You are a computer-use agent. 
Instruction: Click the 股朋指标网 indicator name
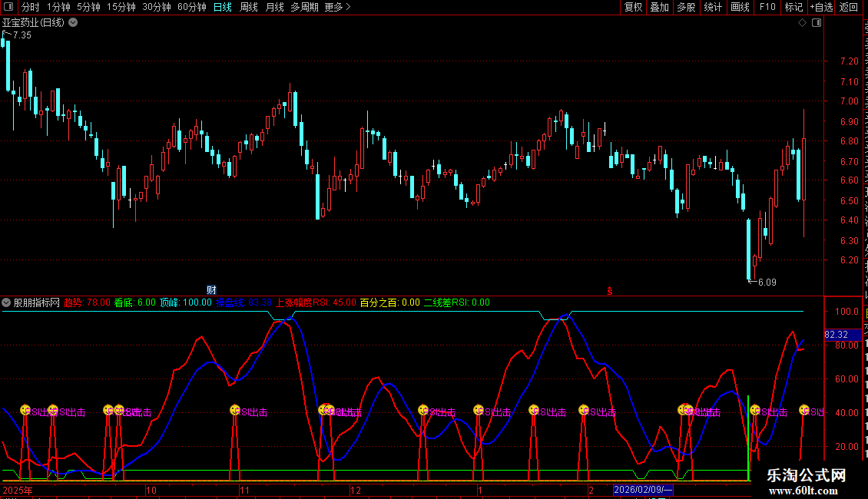(x=37, y=302)
